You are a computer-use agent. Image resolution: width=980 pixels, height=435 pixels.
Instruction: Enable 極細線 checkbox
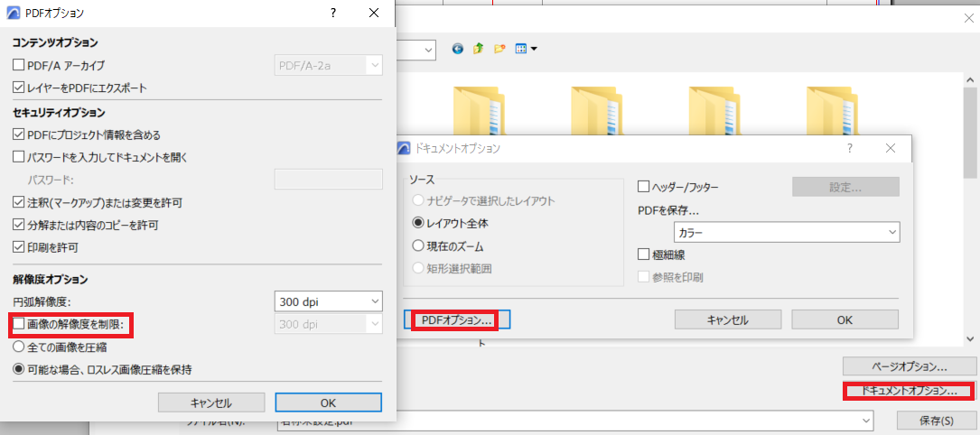(x=643, y=255)
